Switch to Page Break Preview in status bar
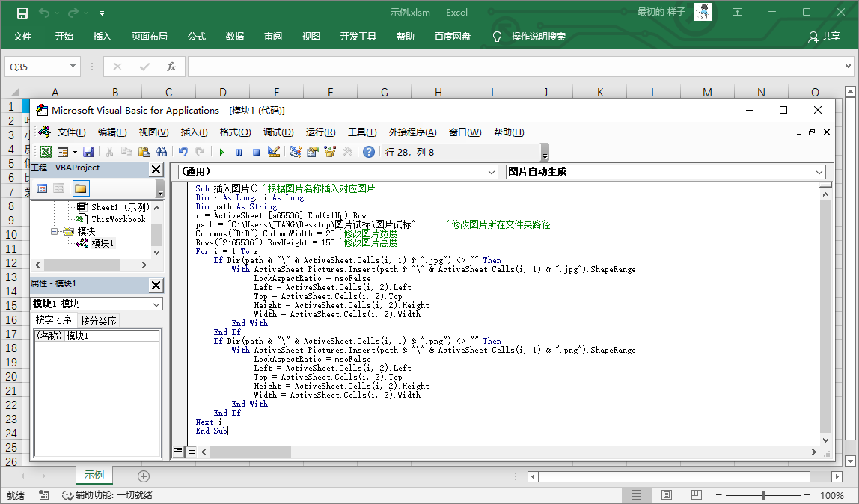This screenshot has width=859, height=504. (696, 495)
